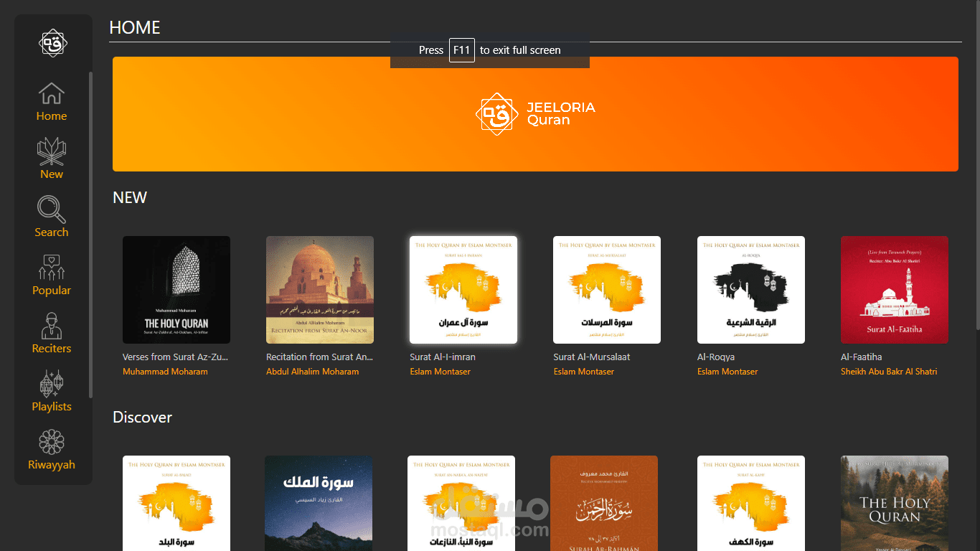
Task: Open Eslam Montaser under Surat Al-I-imran
Action: (440, 372)
